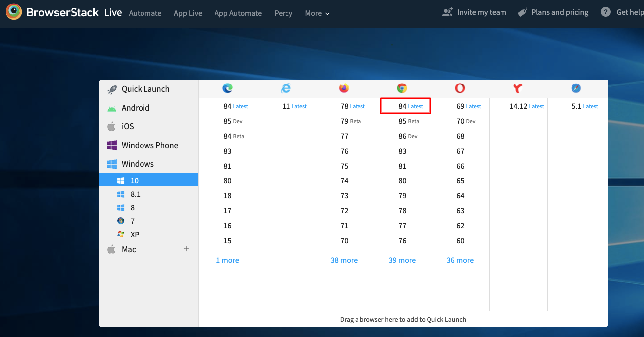644x337 pixels.
Task: Launch Chrome 84 Latest version
Action: click(405, 106)
